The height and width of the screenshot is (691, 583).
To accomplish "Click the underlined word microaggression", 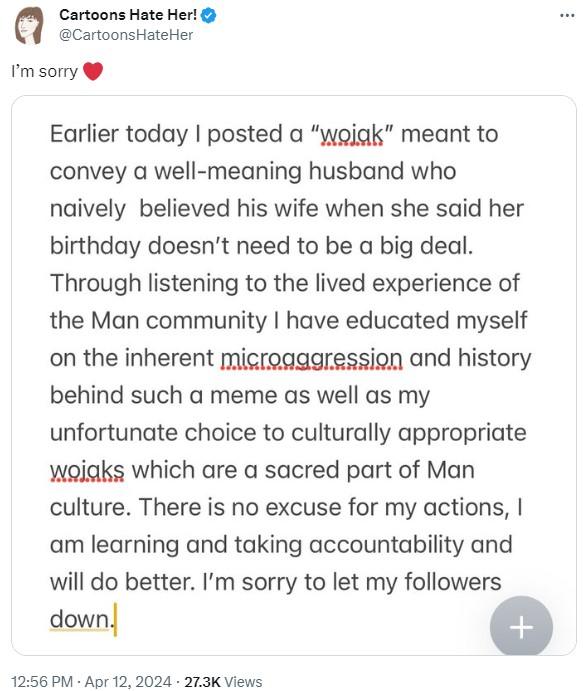I will [311, 359].
